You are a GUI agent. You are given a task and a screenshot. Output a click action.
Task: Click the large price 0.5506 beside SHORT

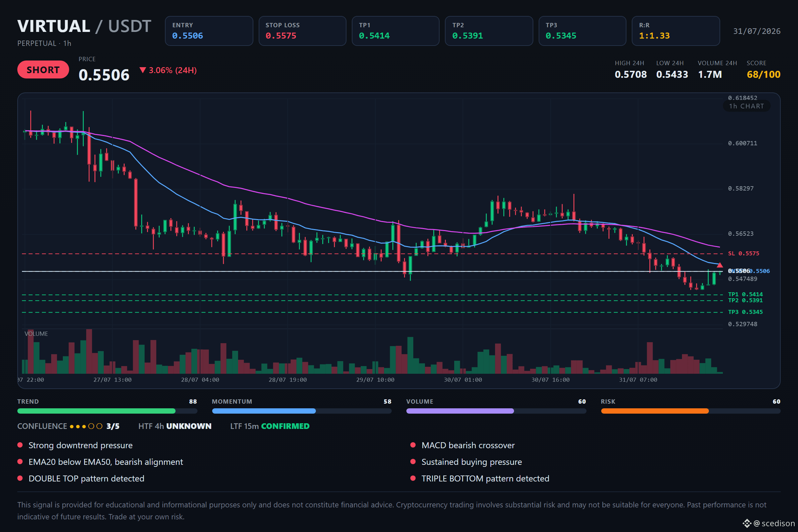coord(104,75)
